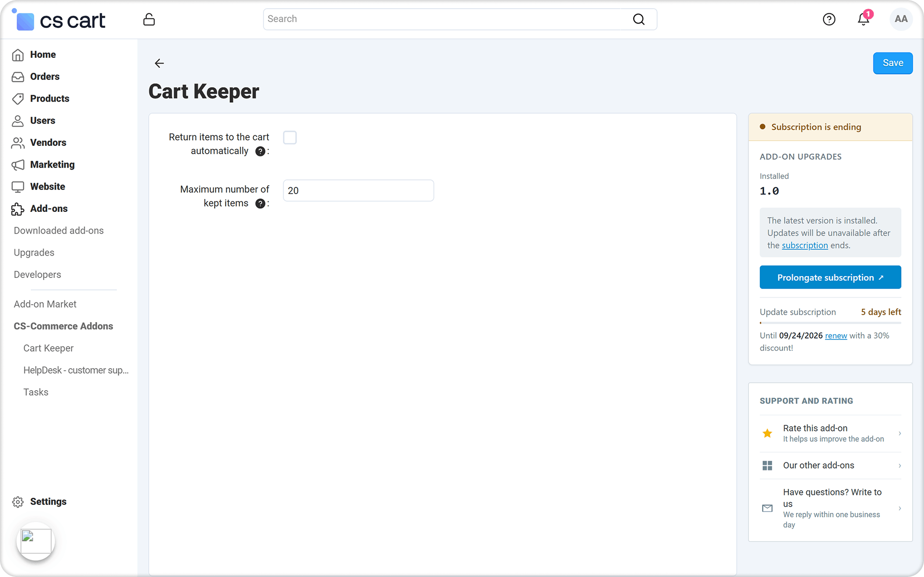
Task: Click the Users person icon
Action: click(x=18, y=121)
